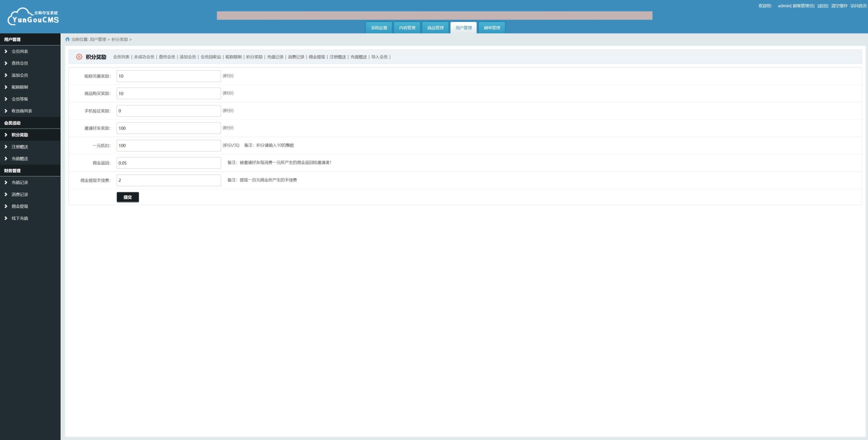Click chevron arrow next to 会员列表
The height and width of the screenshot is (440, 868).
6,51
